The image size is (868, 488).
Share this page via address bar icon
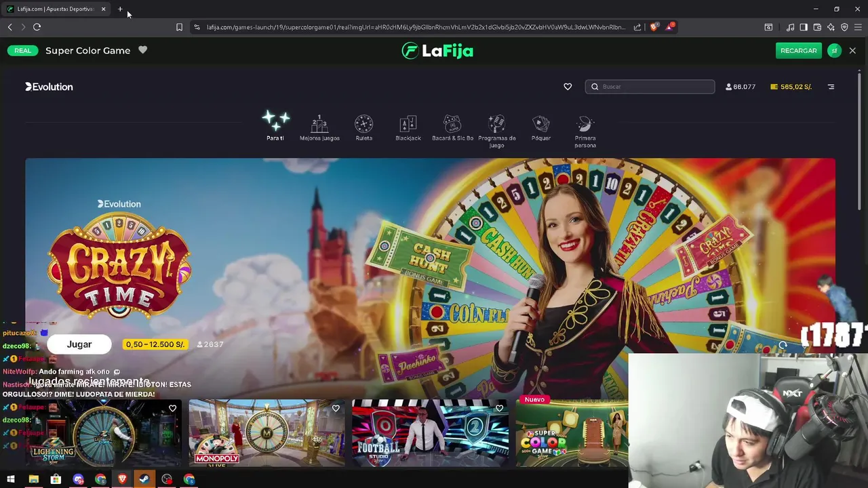tap(637, 27)
